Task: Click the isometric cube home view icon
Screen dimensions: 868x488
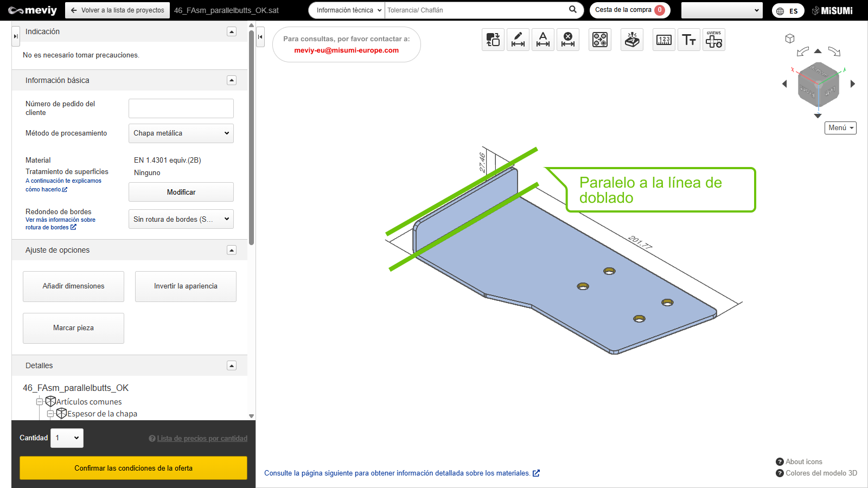Action: tap(790, 38)
